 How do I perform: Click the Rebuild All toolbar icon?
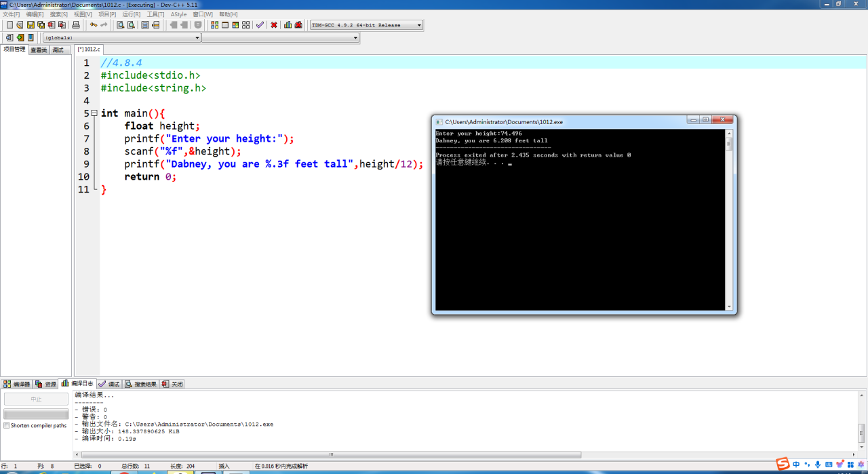pos(245,25)
